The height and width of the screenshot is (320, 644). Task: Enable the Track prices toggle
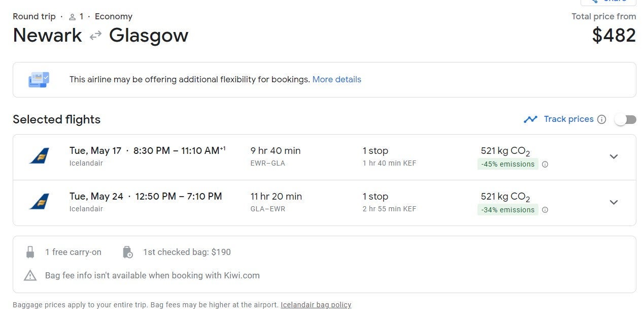tap(625, 119)
